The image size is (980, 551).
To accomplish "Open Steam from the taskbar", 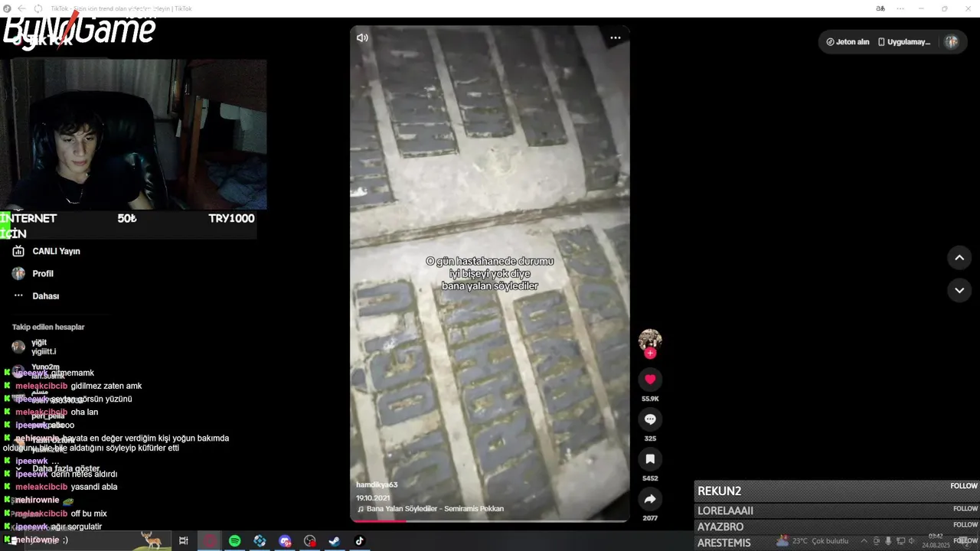I will 335,541.
